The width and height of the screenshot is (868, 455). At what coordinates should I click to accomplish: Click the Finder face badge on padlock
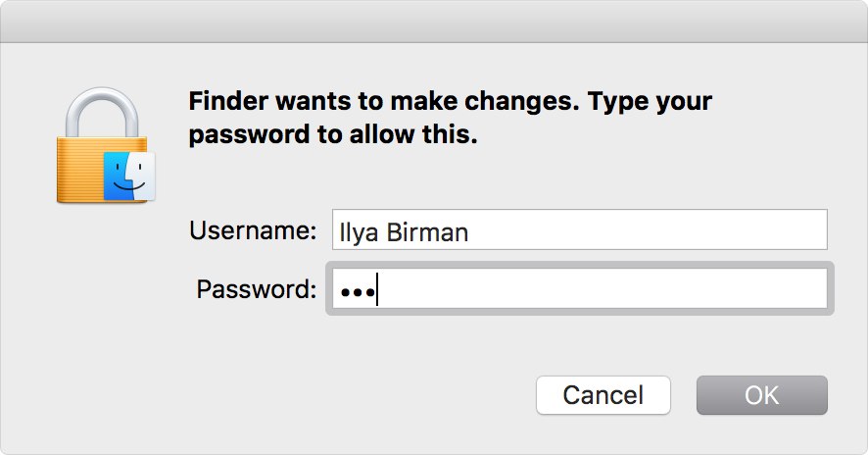129,176
